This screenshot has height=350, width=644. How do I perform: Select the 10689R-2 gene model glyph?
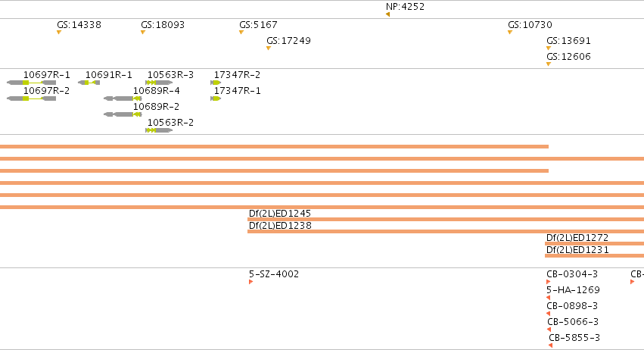(x=123, y=114)
